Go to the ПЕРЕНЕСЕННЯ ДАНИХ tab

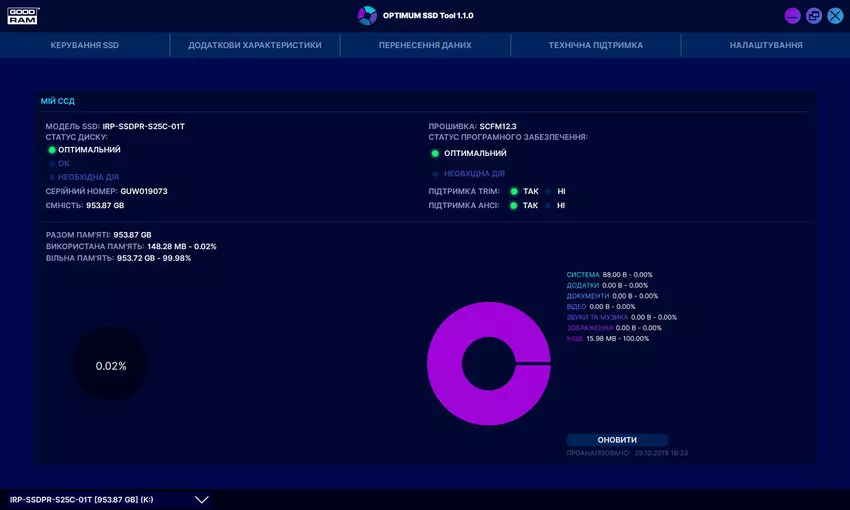pyautogui.click(x=425, y=45)
